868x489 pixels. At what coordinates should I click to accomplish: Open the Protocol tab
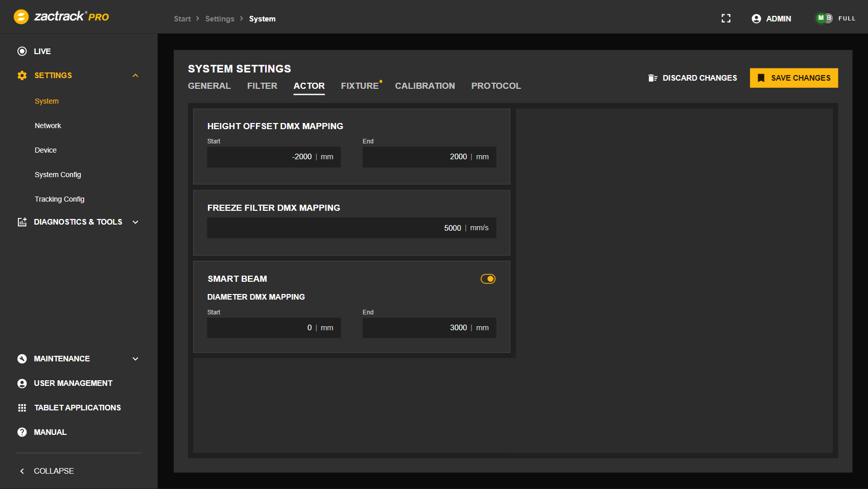tap(496, 86)
